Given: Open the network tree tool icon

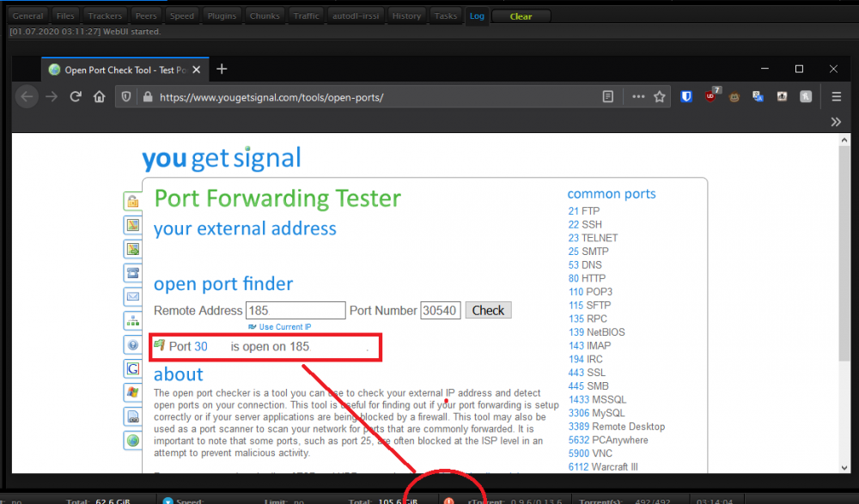Looking at the screenshot, I should coord(132,321).
